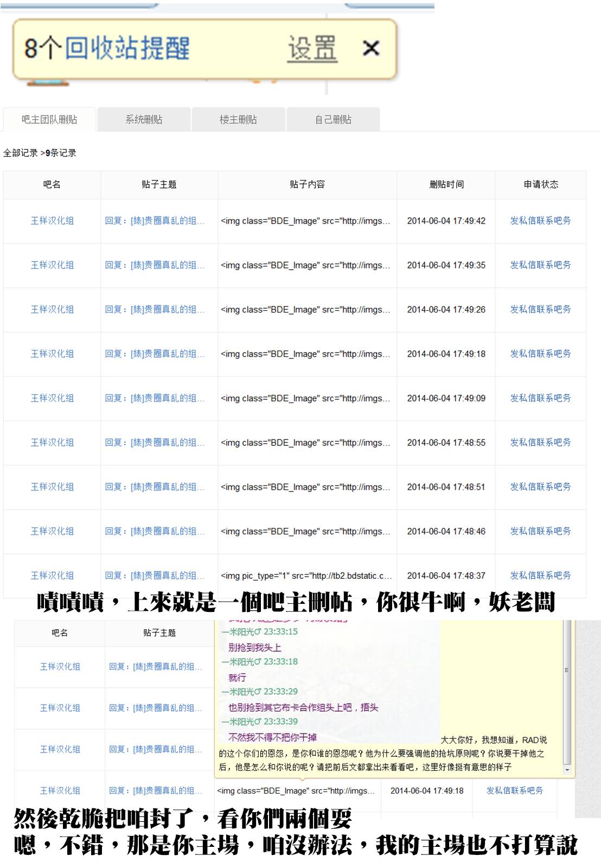601x868 pixels.
Task: Click 发私信联系吧务 for the 17:48:37 record
Action: (x=540, y=576)
